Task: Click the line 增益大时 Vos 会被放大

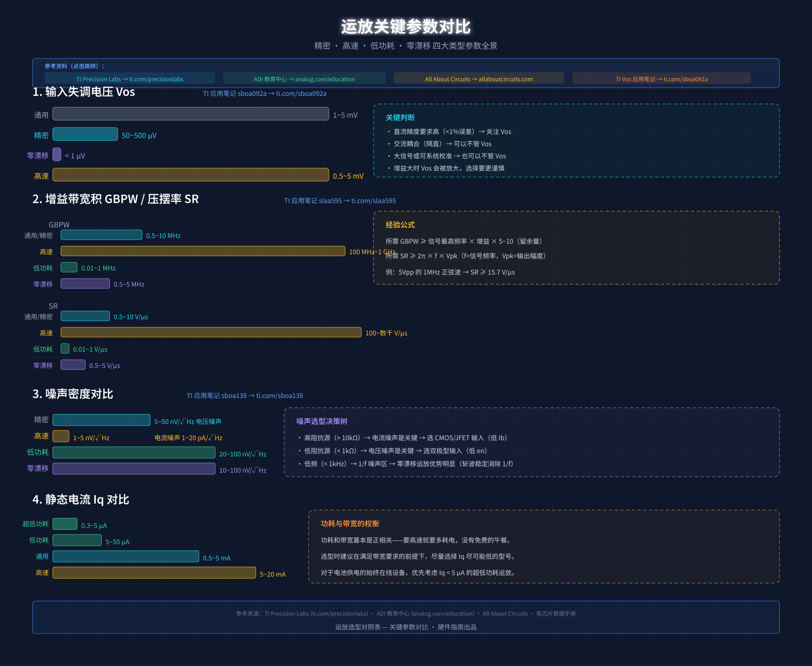Action: (x=446, y=168)
